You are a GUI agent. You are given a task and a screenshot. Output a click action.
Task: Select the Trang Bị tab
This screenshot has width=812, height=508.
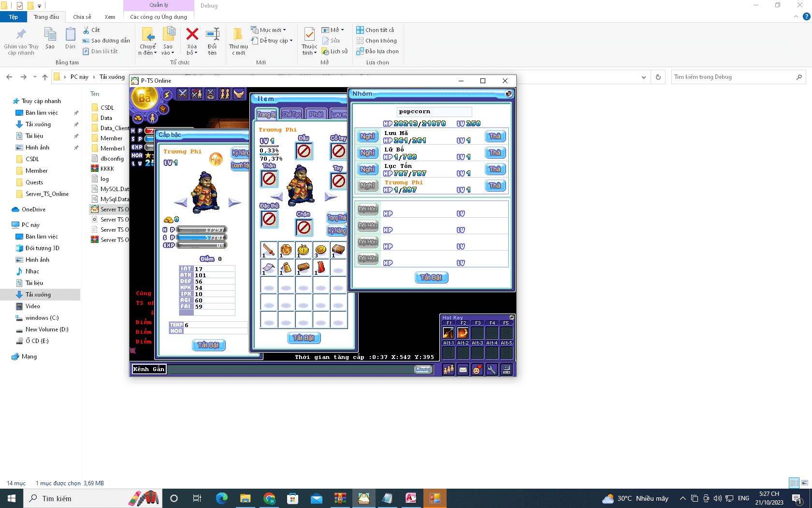(x=266, y=114)
